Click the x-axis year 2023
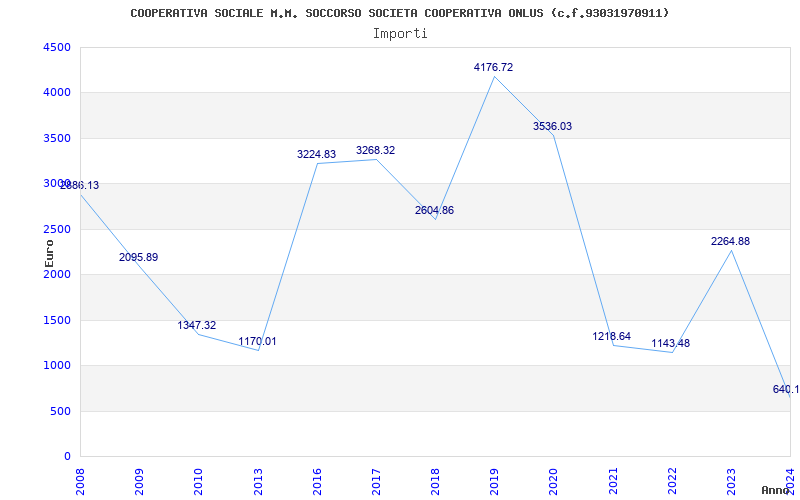Screen dimensions: 800x500 731,481
